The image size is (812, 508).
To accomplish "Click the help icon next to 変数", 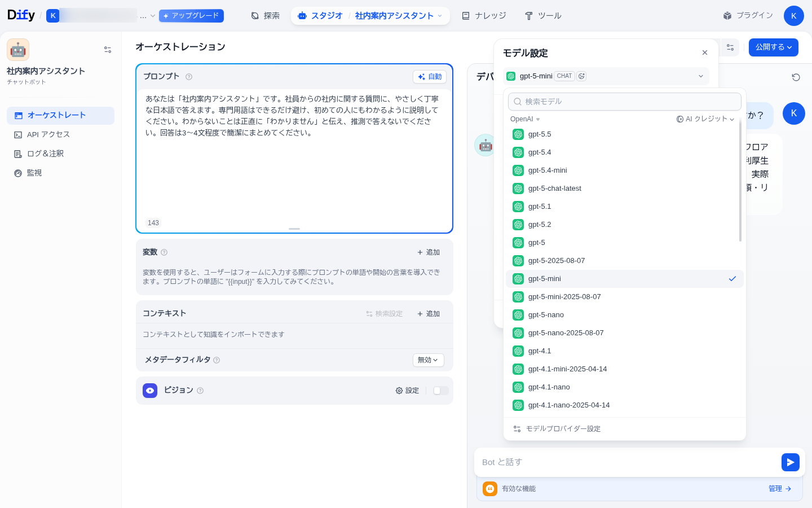I will point(164,252).
